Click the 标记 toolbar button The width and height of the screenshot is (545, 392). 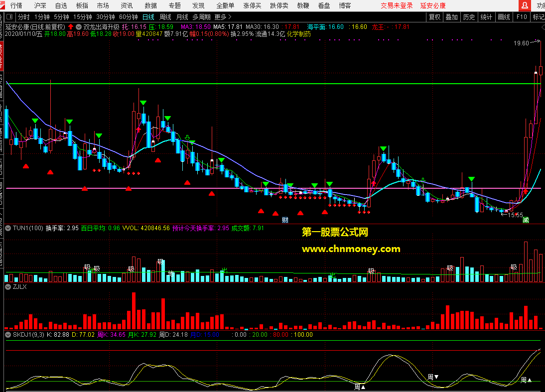(539, 16)
